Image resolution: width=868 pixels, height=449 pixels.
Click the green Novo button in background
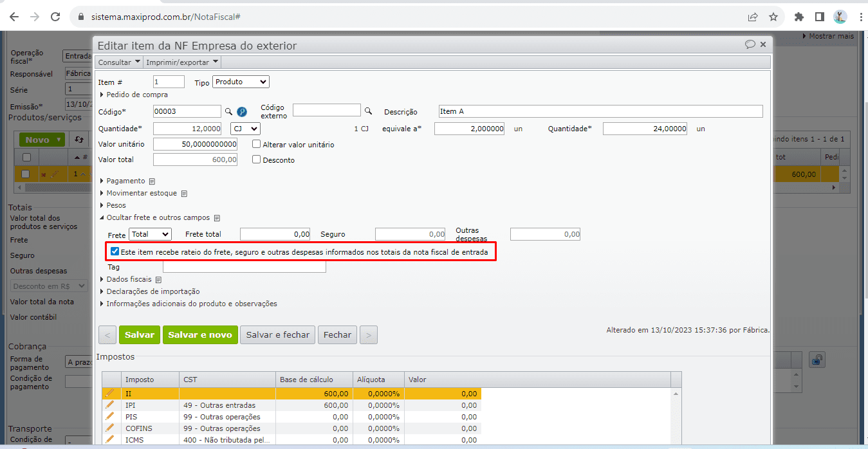(x=42, y=140)
